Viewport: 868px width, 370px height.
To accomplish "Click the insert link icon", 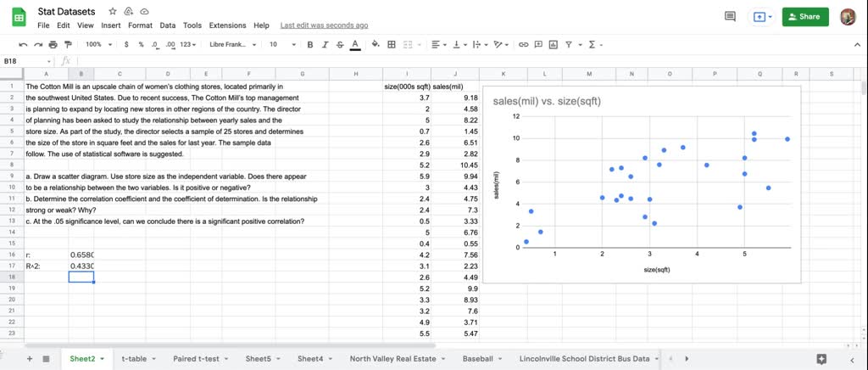I will tap(523, 44).
